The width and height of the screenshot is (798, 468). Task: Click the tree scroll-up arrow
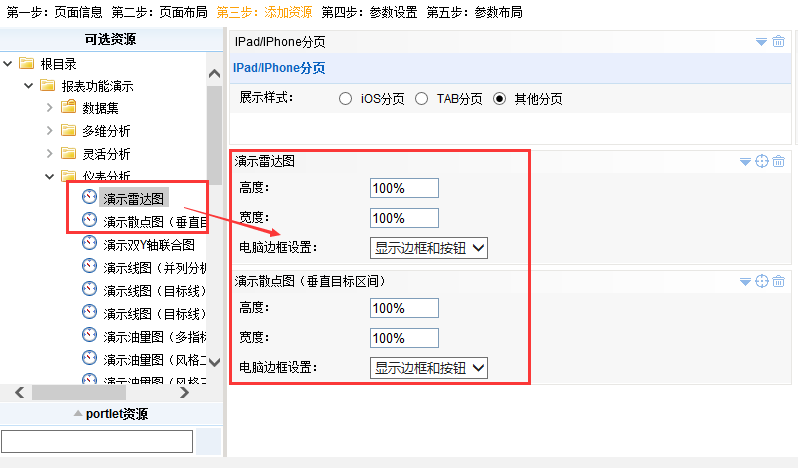pos(214,73)
